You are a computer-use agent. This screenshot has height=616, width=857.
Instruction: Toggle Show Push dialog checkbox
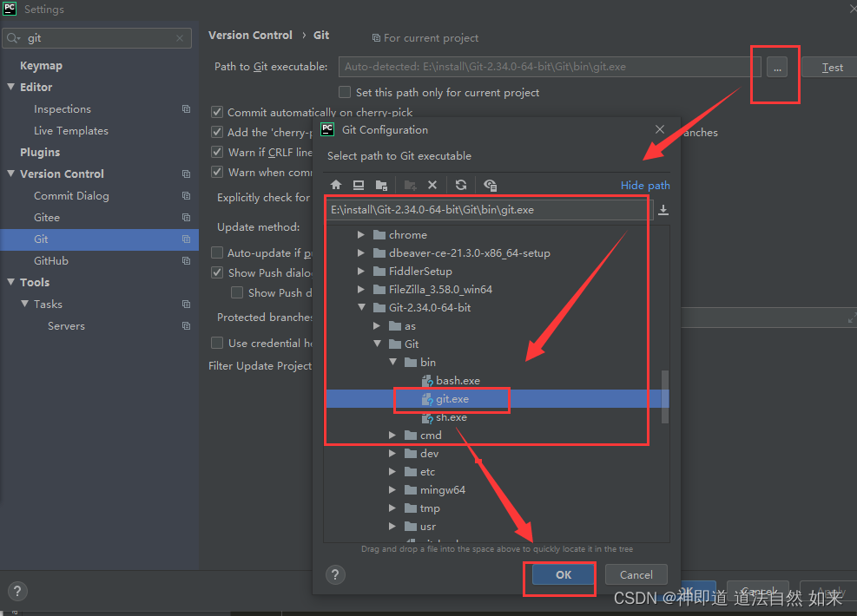(x=217, y=272)
